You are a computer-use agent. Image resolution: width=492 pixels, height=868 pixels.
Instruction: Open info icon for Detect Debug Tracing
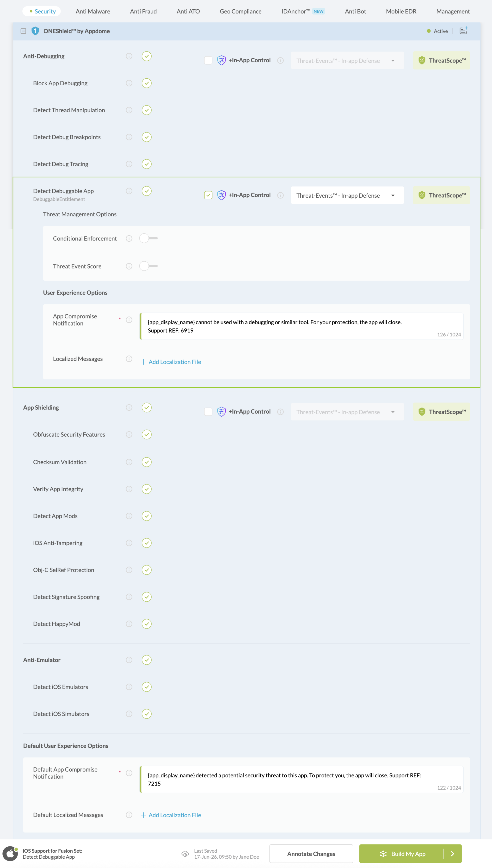point(129,164)
